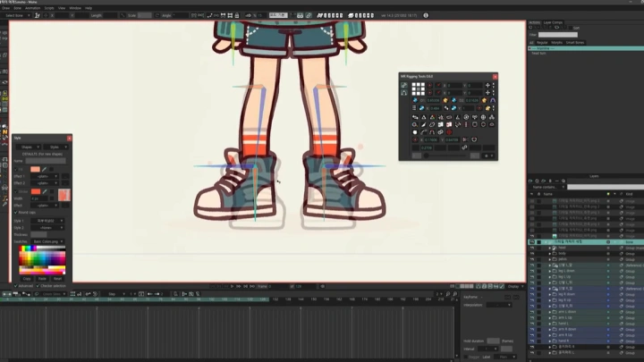
Task: Open the Swatches Basic Colors dropdown
Action: [47, 241]
